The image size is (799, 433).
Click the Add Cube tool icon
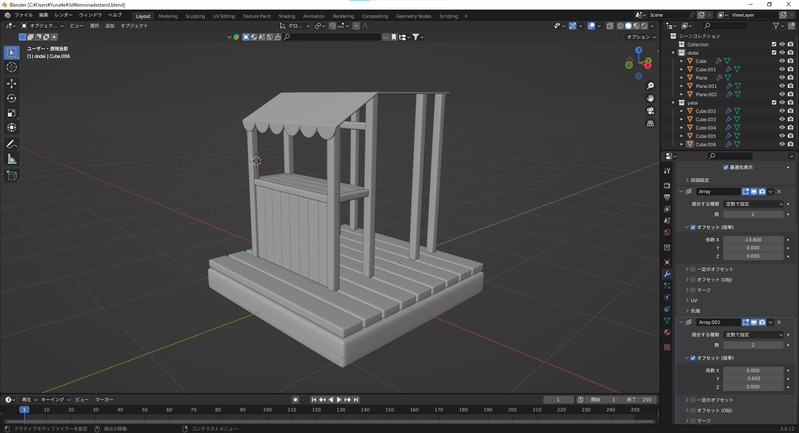click(x=12, y=176)
